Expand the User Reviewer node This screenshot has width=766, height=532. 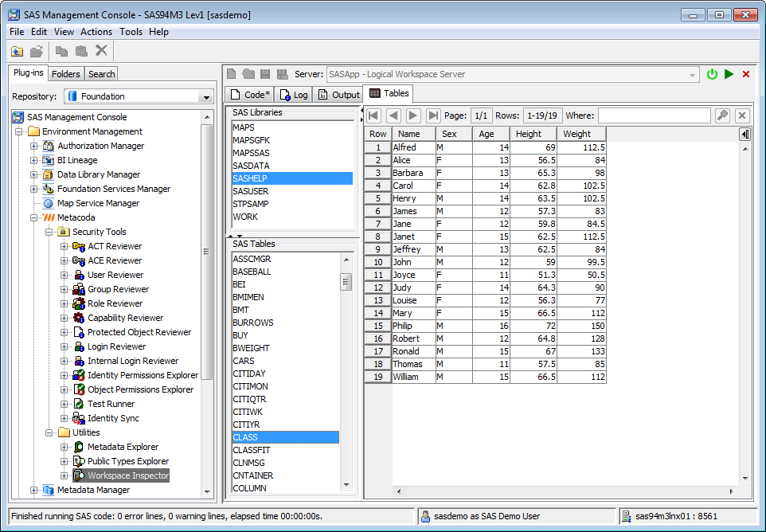(64, 275)
